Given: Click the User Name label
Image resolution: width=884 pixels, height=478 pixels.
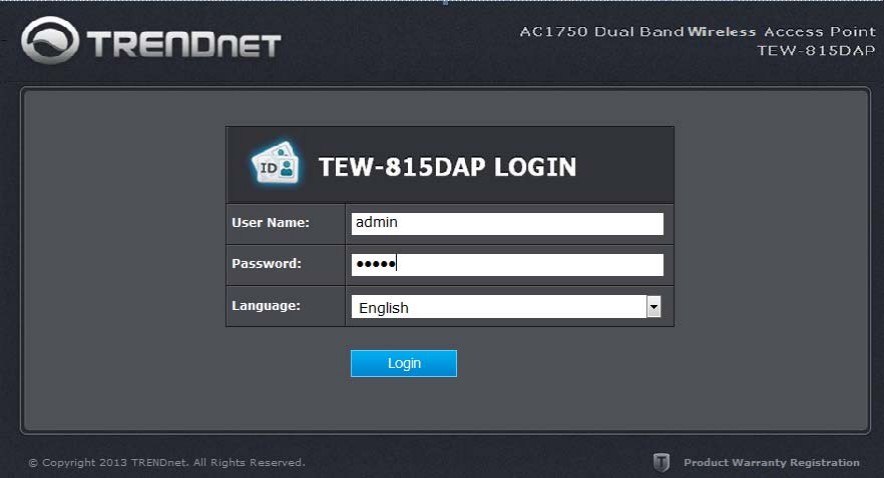Looking at the screenshot, I should (x=271, y=223).
